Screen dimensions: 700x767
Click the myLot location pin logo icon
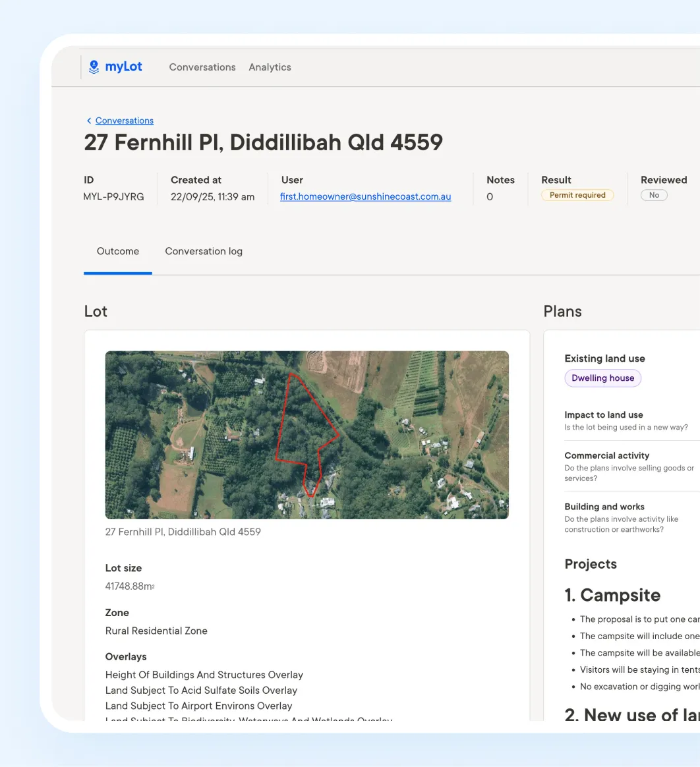pos(94,67)
